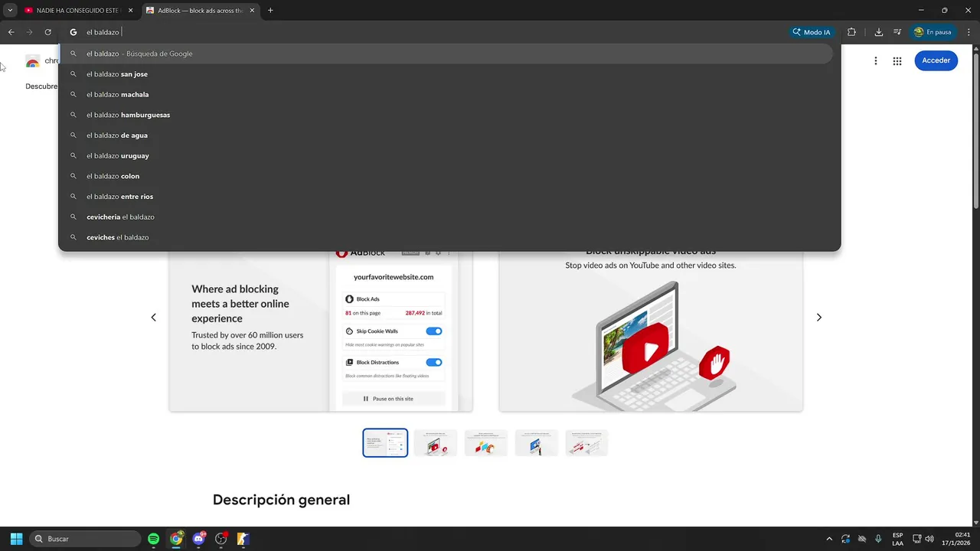This screenshot has width=980, height=551.
Task: Open the Windows Start menu
Action: (16, 539)
